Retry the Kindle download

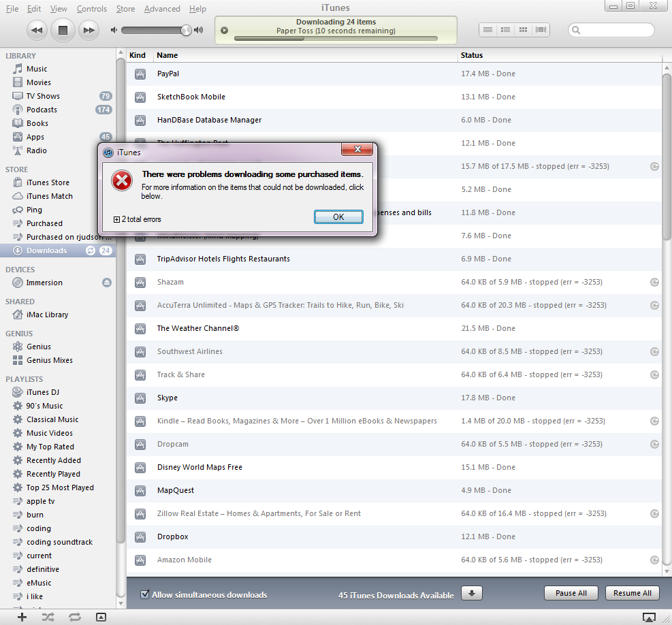pyautogui.click(x=654, y=421)
